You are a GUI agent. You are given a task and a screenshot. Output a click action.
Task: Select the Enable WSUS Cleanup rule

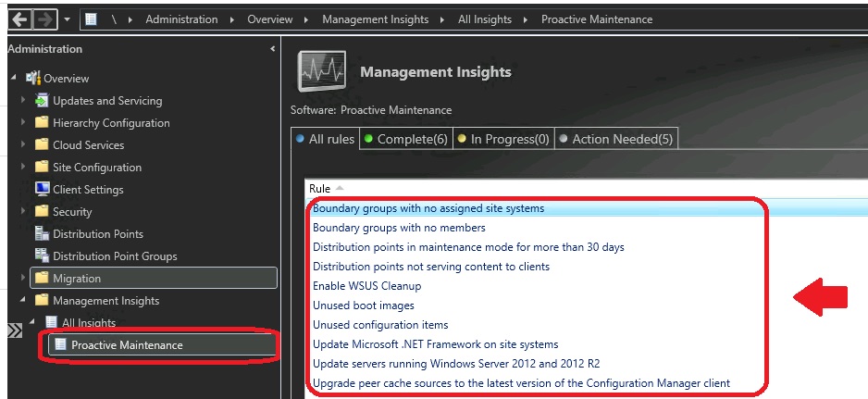[x=367, y=286]
